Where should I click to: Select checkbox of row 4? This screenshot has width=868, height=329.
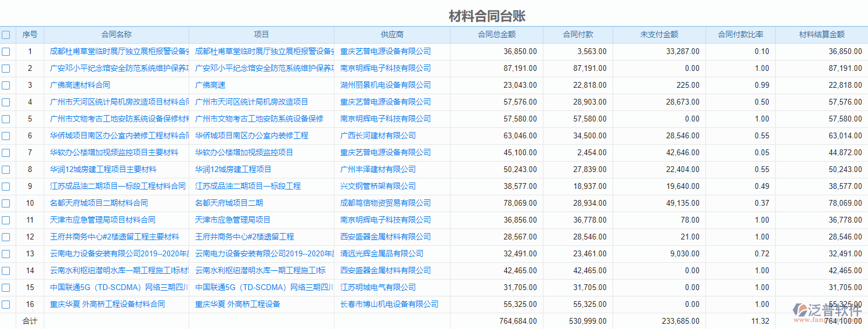6,102
